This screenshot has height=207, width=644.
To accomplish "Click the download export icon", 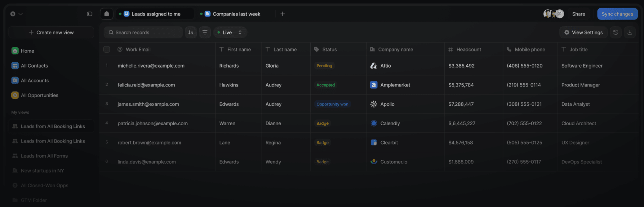I will (x=630, y=32).
